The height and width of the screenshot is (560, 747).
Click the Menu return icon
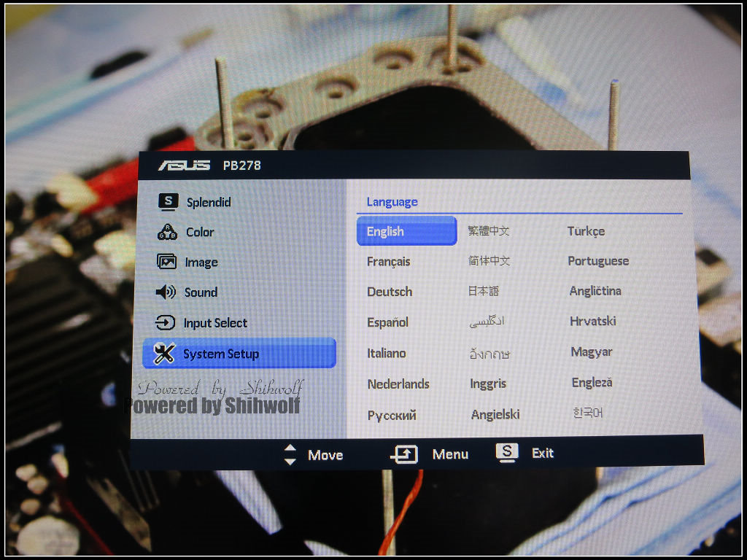click(404, 454)
